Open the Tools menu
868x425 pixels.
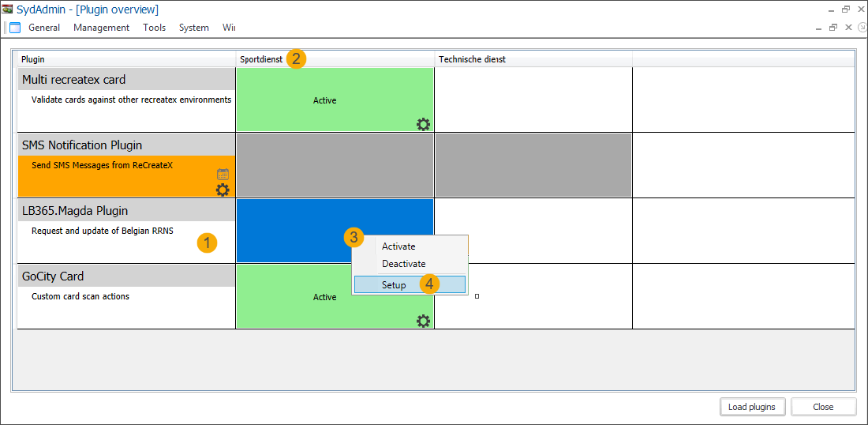click(154, 28)
